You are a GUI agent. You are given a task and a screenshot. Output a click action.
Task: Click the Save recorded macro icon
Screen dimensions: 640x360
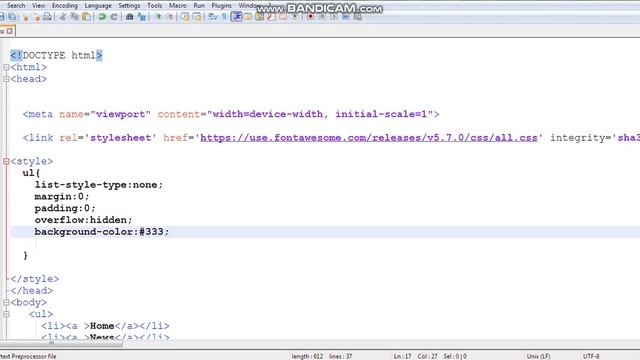[x=358, y=17]
